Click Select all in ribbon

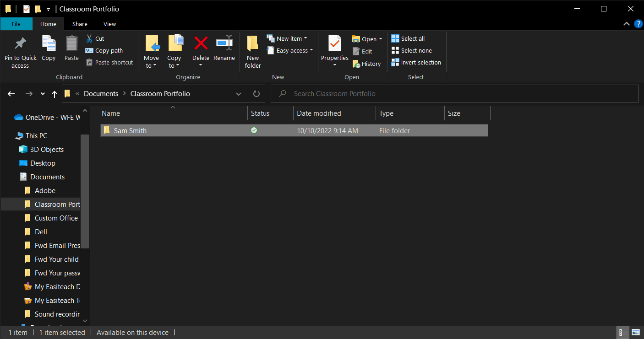coord(408,39)
